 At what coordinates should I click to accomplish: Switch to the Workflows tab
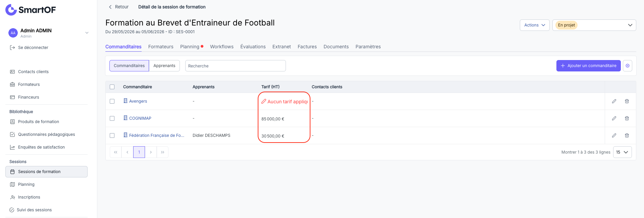point(222,47)
